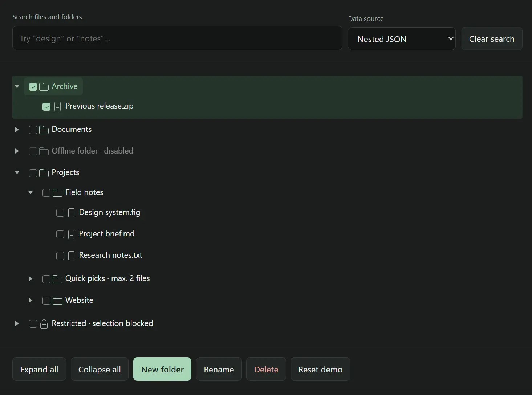532x395 pixels.
Task: Open the Data source dropdown
Action: coord(402,39)
